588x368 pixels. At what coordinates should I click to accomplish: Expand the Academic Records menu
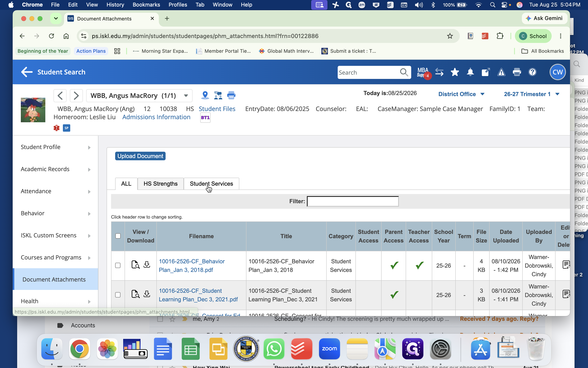pyautogui.click(x=56, y=169)
